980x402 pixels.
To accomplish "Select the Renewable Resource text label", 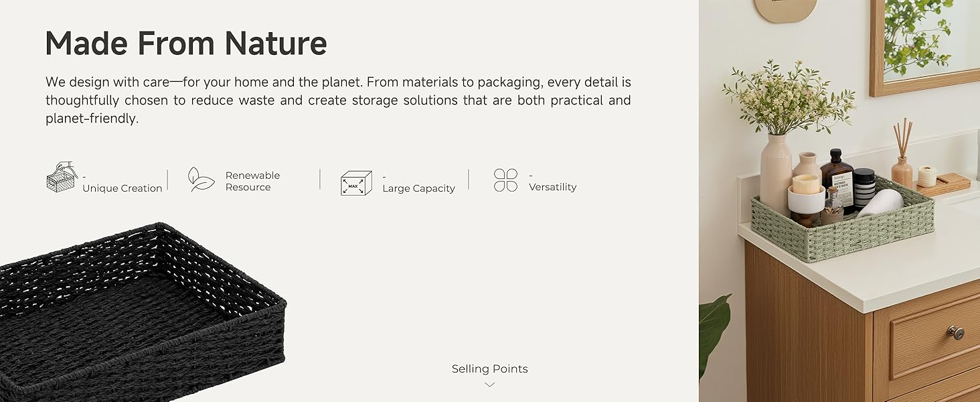I will tap(252, 182).
